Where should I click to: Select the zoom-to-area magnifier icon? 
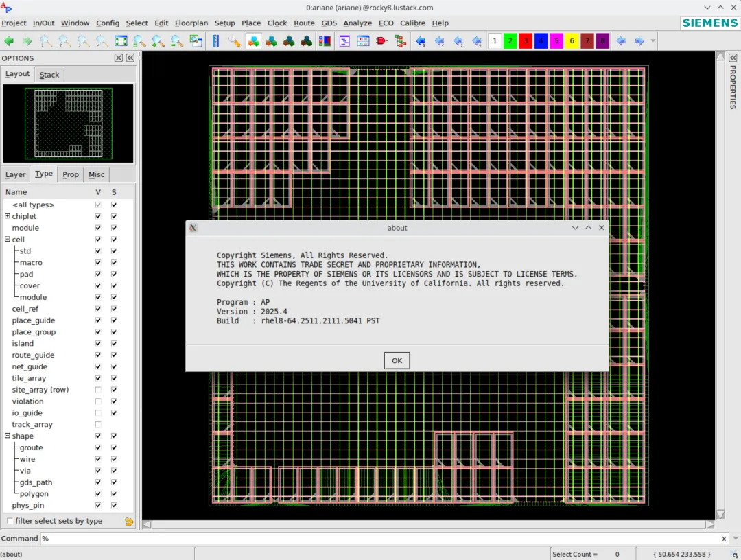(x=139, y=41)
